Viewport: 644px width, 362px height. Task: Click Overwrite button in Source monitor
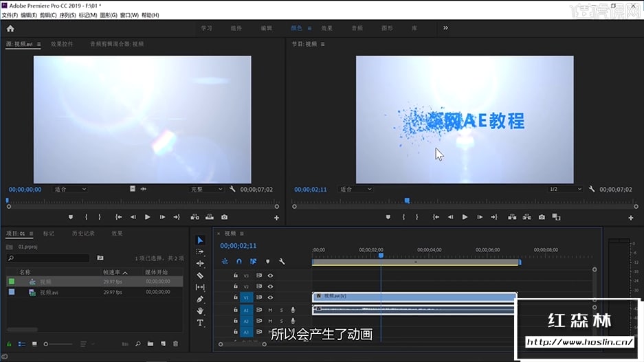(210, 217)
